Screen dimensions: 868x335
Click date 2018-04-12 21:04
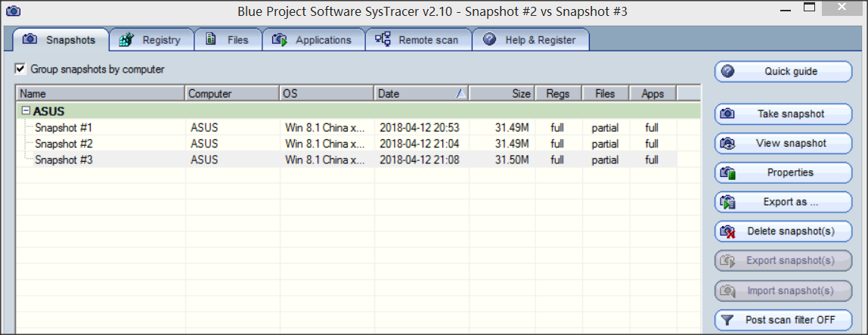[x=419, y=144]
